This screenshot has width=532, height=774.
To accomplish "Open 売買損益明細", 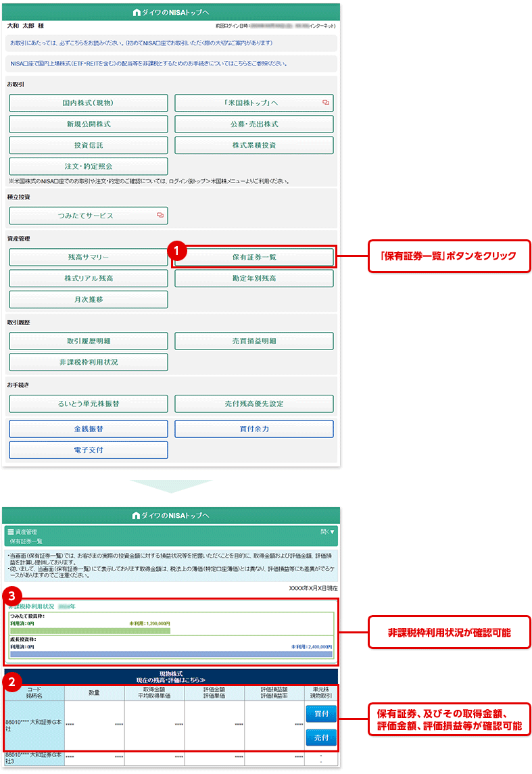I will click(x=253, y=341).
